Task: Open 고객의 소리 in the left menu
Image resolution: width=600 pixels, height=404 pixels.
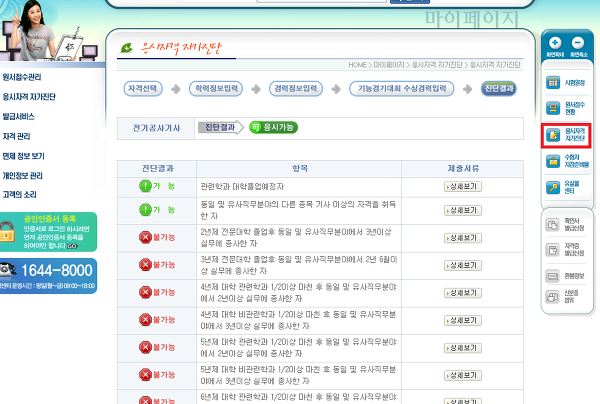Action: click(19, 195)
